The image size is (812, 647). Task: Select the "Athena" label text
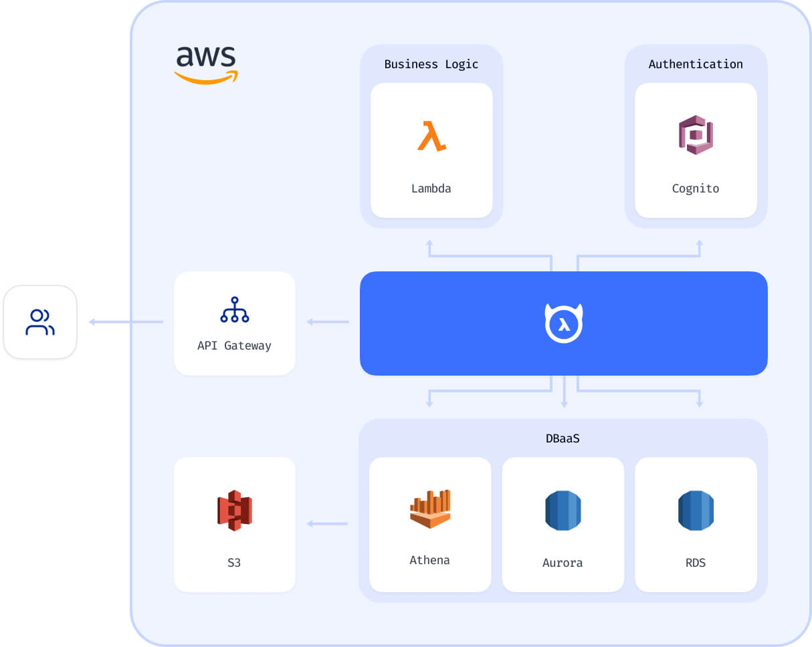(x=429, y=560)
